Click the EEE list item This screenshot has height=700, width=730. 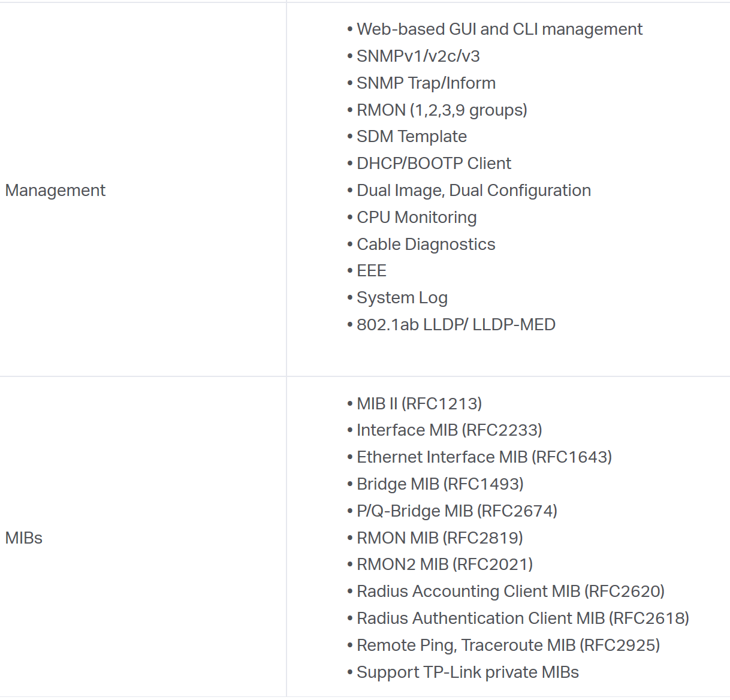click(372, 271)
